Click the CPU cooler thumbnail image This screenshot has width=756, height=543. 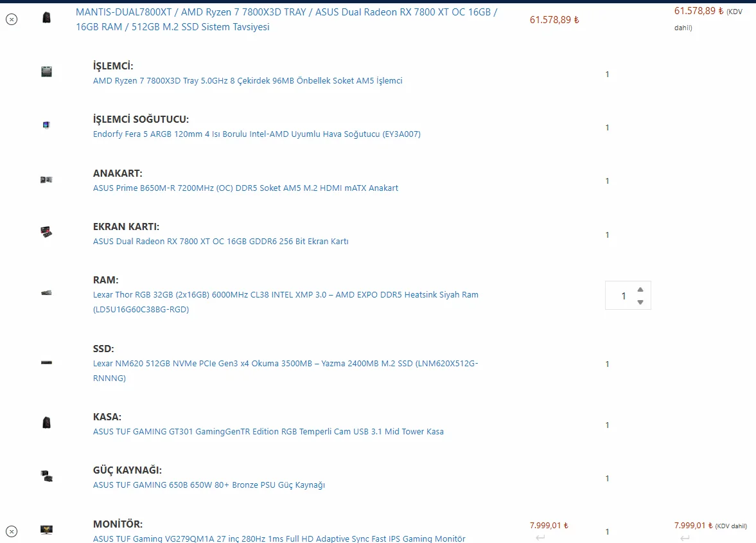pos(46,125)
